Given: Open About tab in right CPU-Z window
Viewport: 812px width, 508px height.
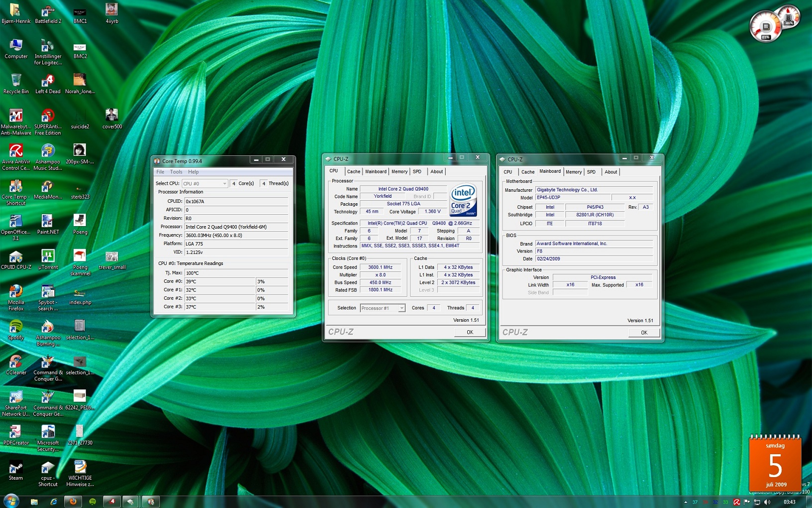Looking at the screenshot, I should tap(610, 172).
